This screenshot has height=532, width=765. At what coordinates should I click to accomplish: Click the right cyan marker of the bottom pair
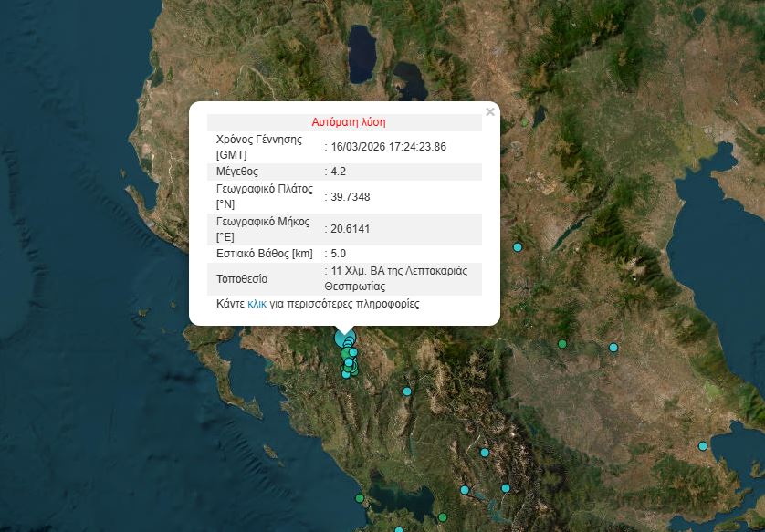505,488
